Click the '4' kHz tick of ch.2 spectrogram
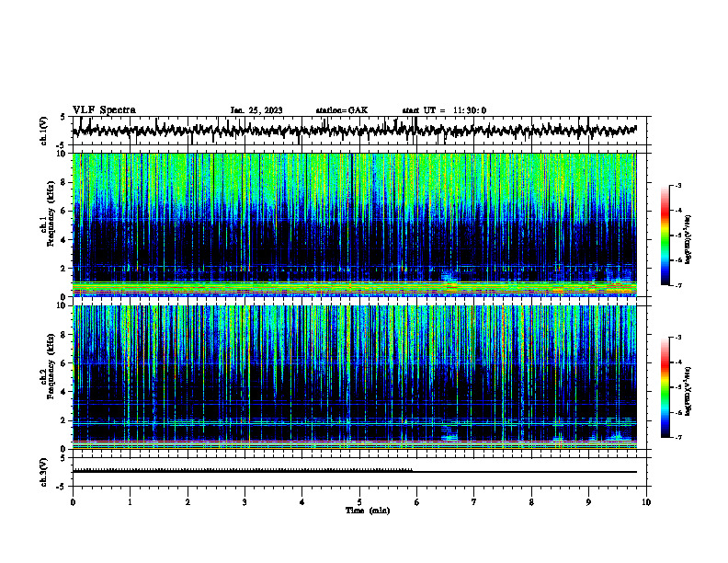The width and height of the screenshot is (728, 563). (64, 392)
